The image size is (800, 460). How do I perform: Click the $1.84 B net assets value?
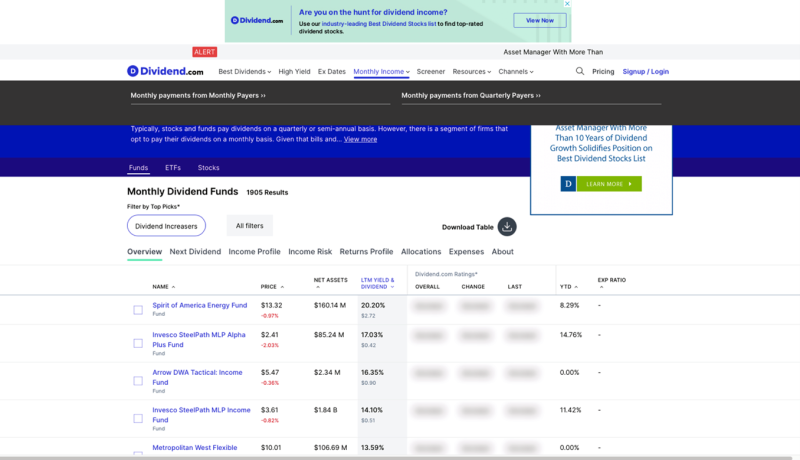(326, 410)
